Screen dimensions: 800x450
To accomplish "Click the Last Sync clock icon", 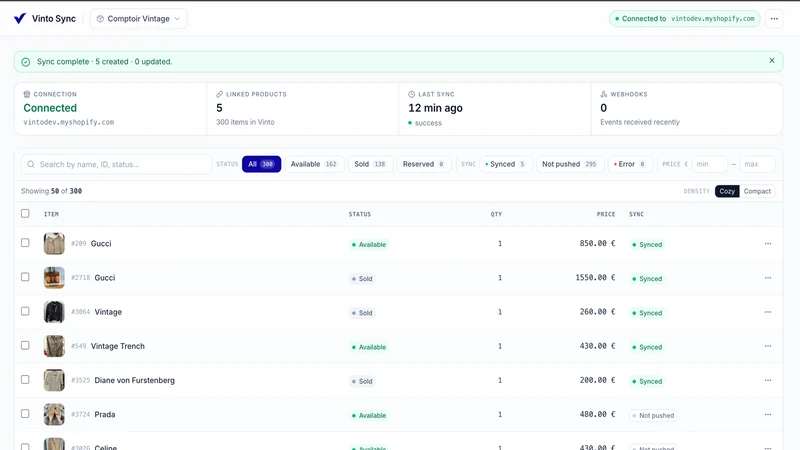I will tap(412, 94).
